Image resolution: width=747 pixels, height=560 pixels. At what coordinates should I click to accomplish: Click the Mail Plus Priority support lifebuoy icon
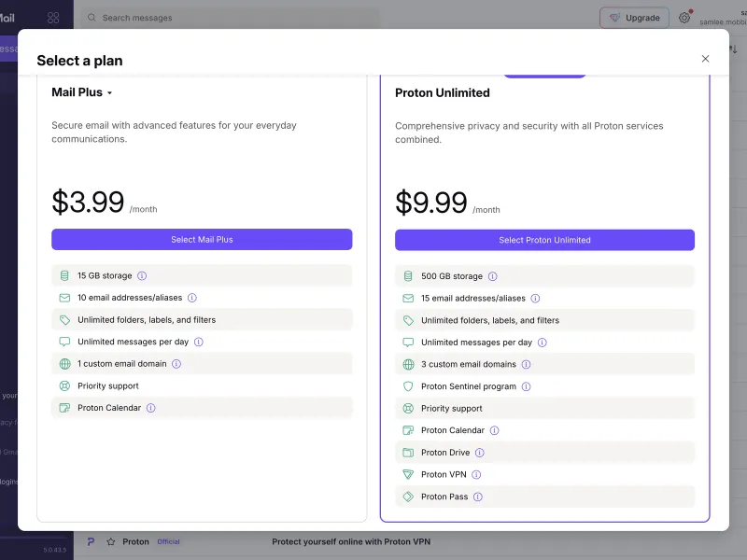tap(64, 385)
